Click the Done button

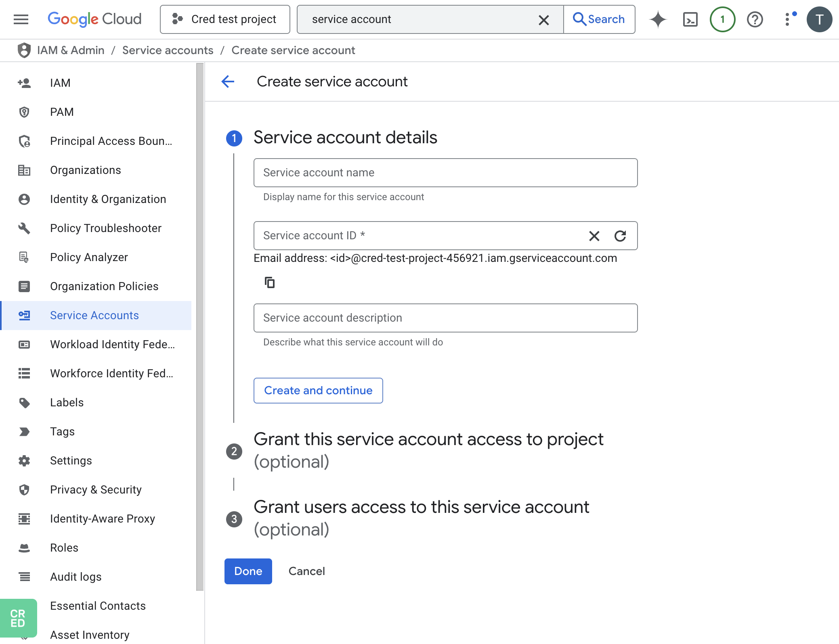coord(248,571)
